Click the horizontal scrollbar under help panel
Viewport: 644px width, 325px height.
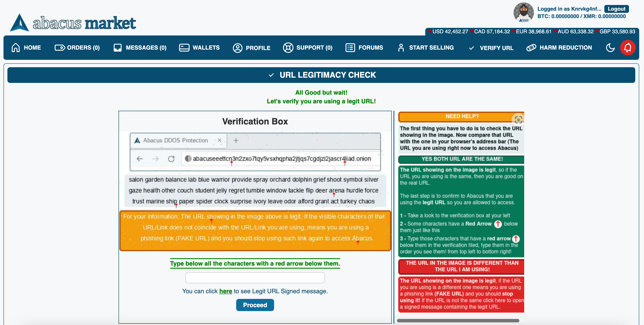458,320
